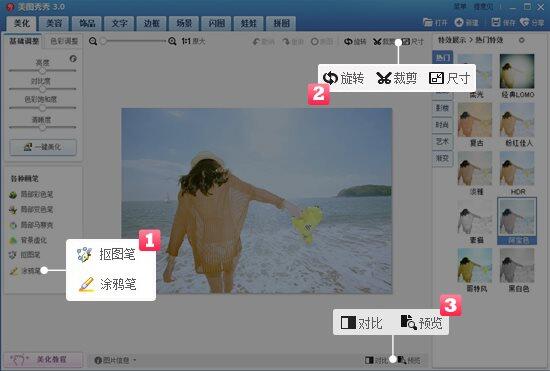The width and height of the screenshot is (550, 371).
Task: Open the 拼图 collage tab
Action: point(281,23)
